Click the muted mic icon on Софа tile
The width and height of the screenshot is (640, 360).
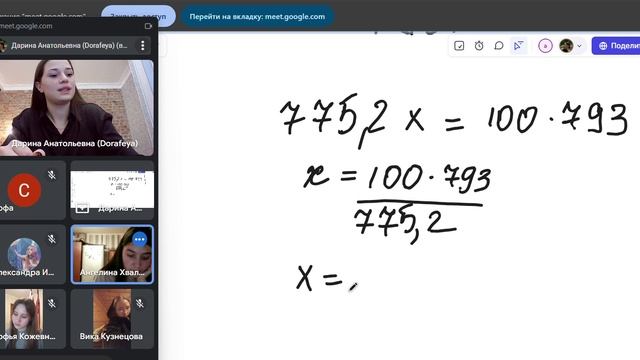tap(52, 175)
